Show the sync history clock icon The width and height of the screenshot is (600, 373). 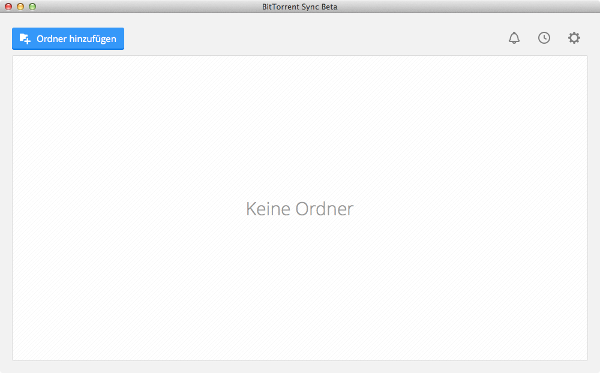[544, 38]
